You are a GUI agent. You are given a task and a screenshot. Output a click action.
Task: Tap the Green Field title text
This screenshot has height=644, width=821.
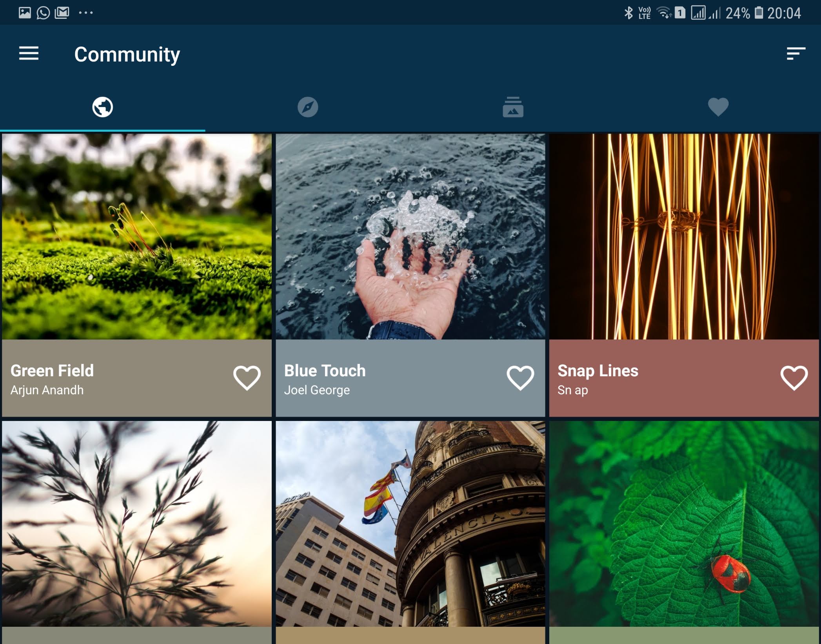tap(52, 371)
